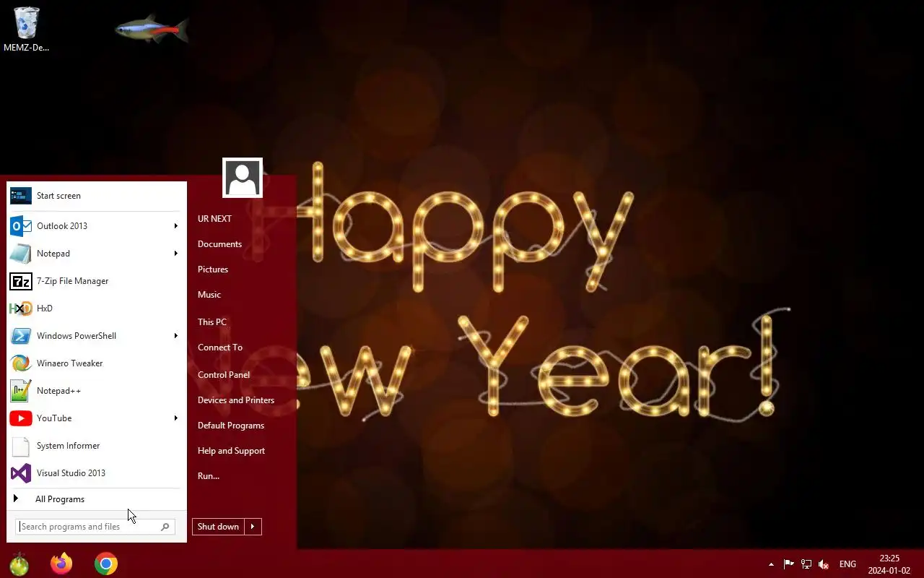Select Run... command
The image size is (924, 578).
[x=209, y=476]
